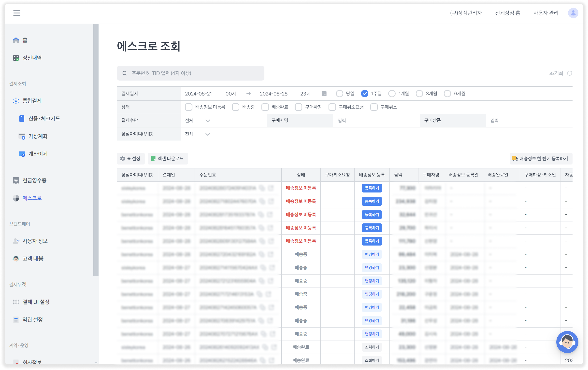Click 등록하기 in first table row
This screenshot has width=588, height=370.
pyautogui.click(x=371, y=188)
